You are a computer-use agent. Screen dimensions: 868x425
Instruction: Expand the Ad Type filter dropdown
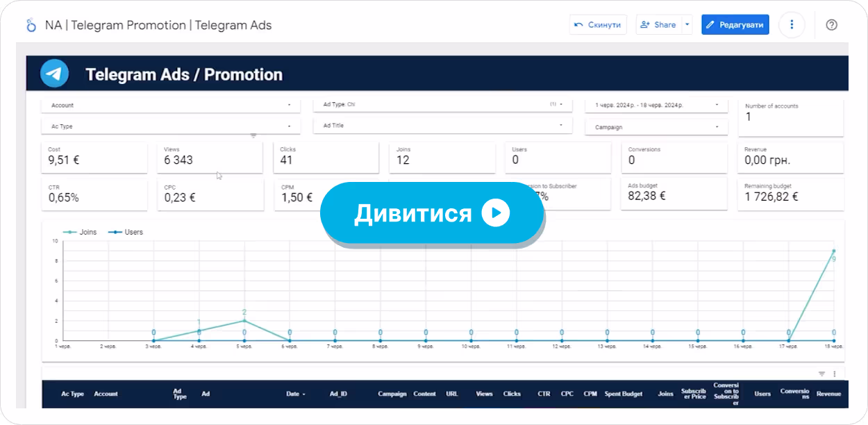coord(443,104)
